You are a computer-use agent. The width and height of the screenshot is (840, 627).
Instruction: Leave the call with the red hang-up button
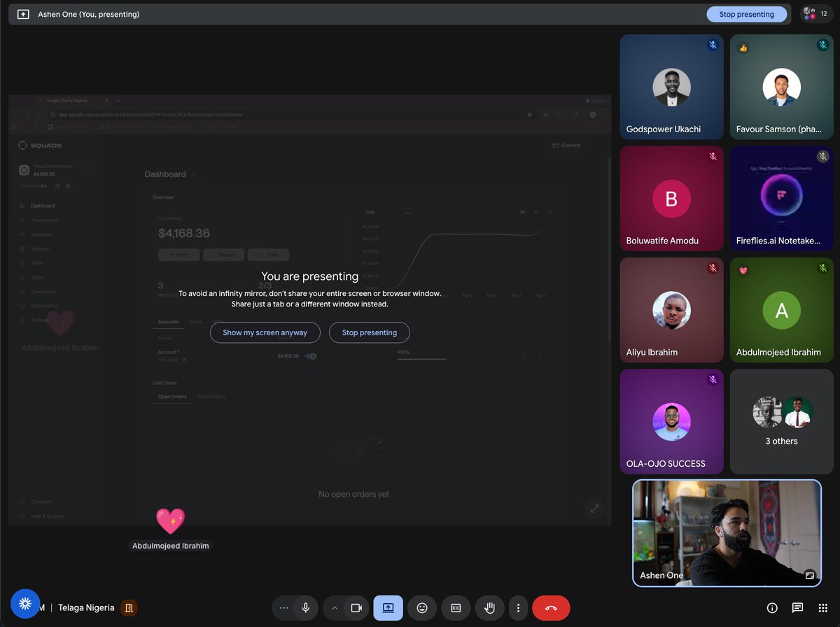click(x=551, y=607)
